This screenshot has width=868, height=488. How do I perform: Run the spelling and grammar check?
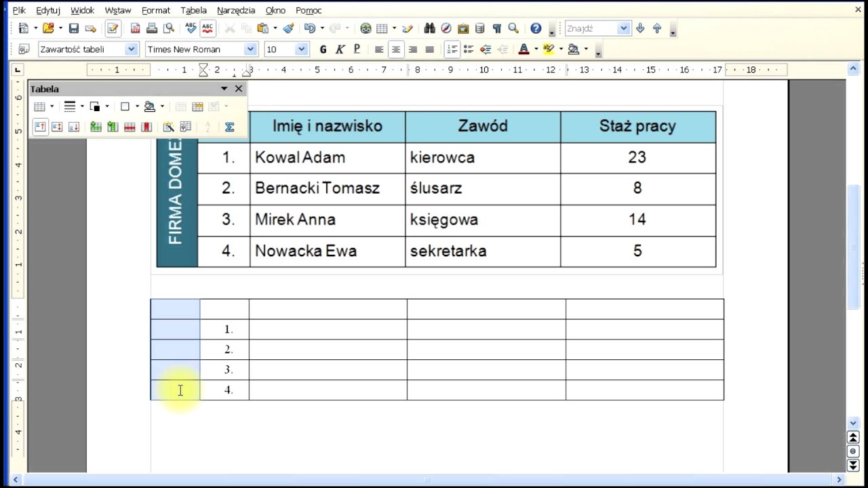coord(191,28)
